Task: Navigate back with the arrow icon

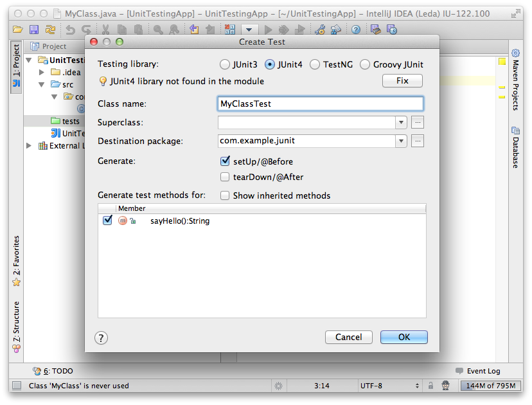Action: pos(194,30)
